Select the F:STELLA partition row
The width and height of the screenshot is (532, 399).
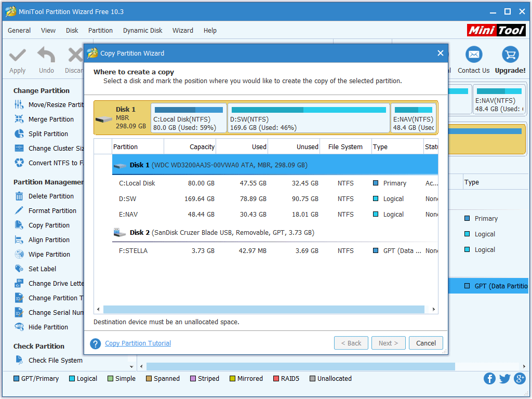coord(275,251)
